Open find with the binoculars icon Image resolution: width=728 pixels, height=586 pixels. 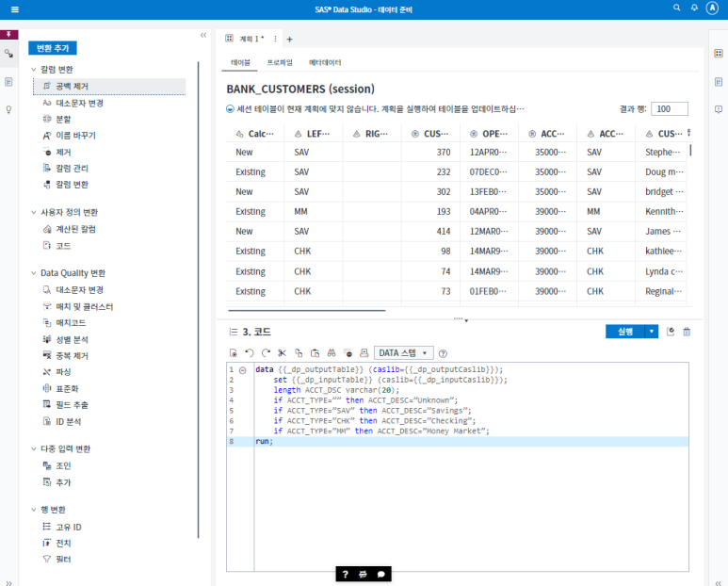(332, 353)
